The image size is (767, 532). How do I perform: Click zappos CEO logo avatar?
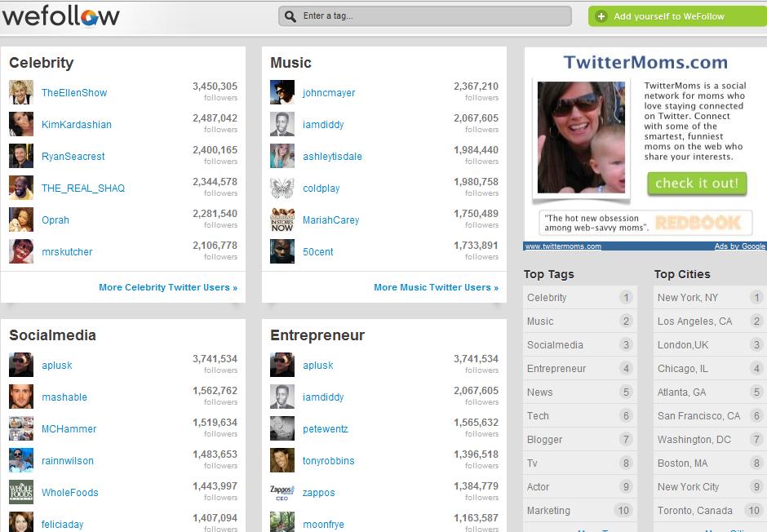(x=282, y=492)
